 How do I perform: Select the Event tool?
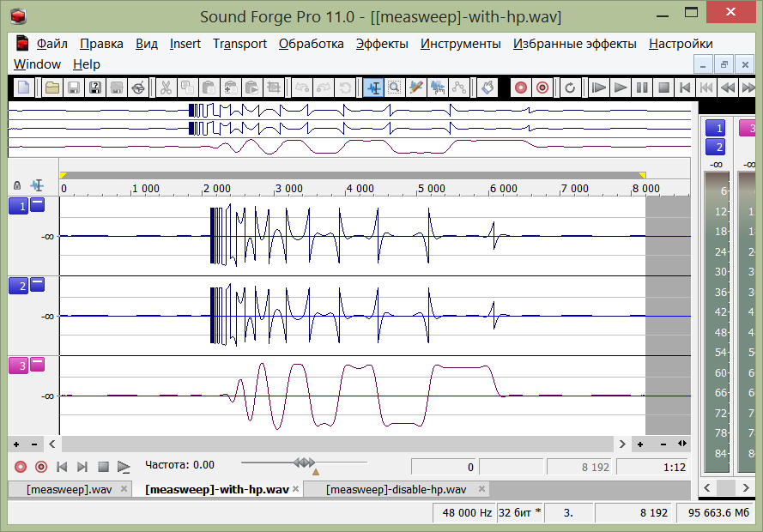(438, 88)
